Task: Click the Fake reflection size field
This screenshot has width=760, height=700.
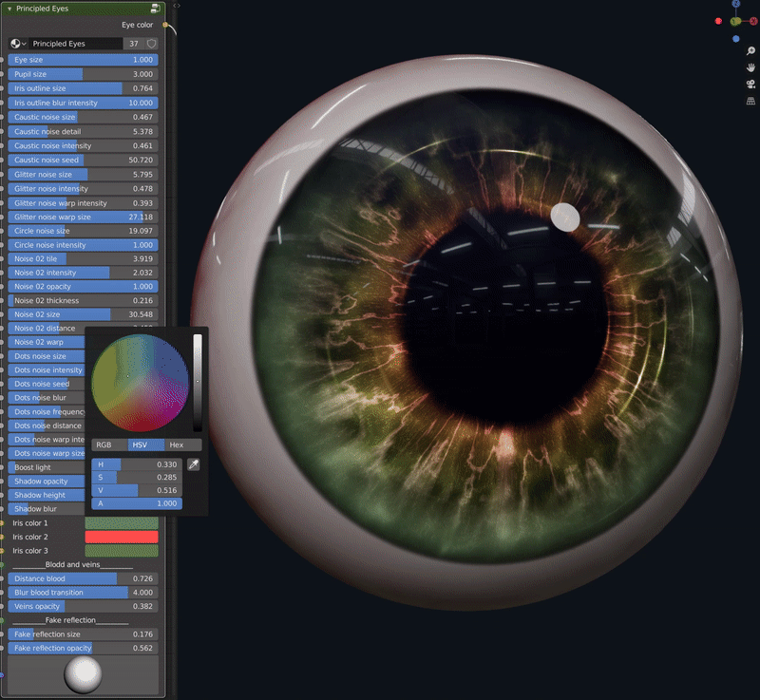Action: [x=83, y=634]
